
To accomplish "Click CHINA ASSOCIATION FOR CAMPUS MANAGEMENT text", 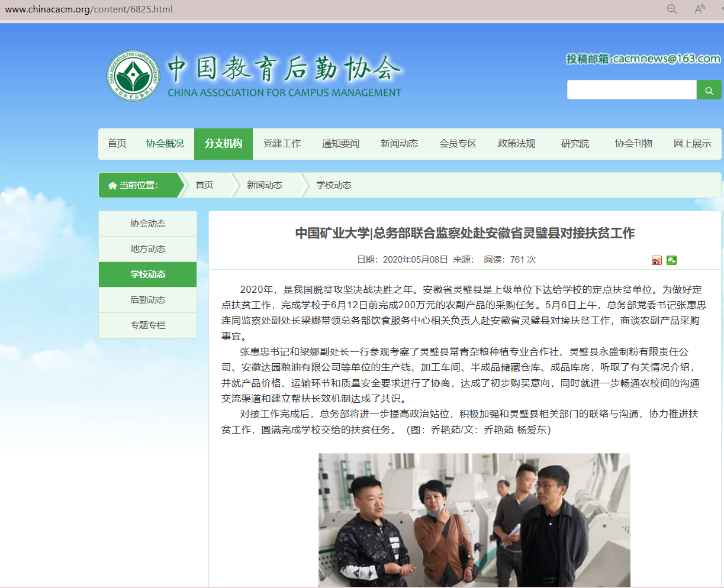I will click(284, 93).
